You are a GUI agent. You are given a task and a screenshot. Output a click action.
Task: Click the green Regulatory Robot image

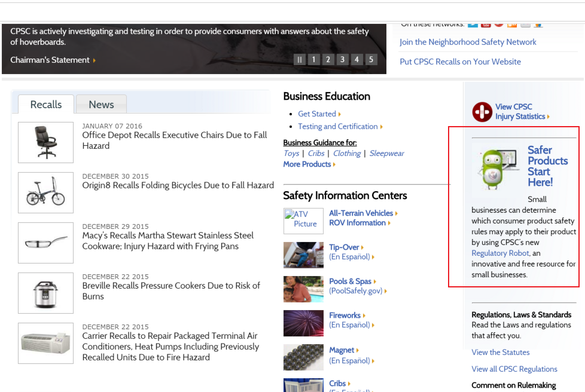pos(498,169)
